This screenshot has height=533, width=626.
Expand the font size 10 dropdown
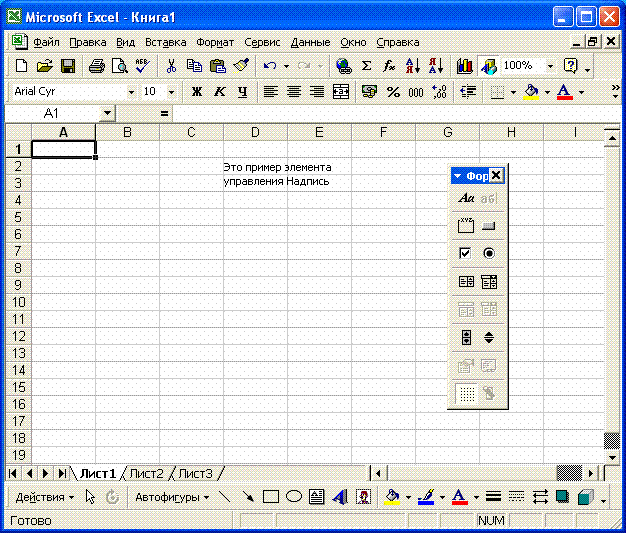[172, 92]
